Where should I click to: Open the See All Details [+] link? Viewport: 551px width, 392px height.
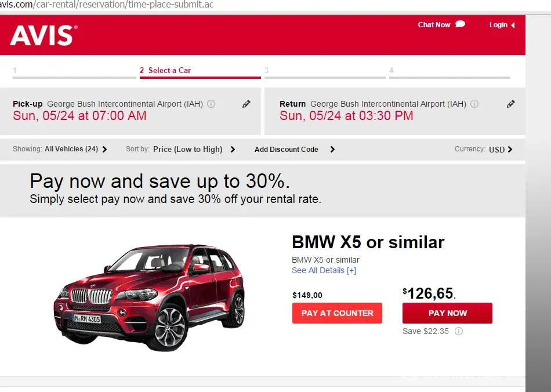pyautogui.click(x=324, y=270)
